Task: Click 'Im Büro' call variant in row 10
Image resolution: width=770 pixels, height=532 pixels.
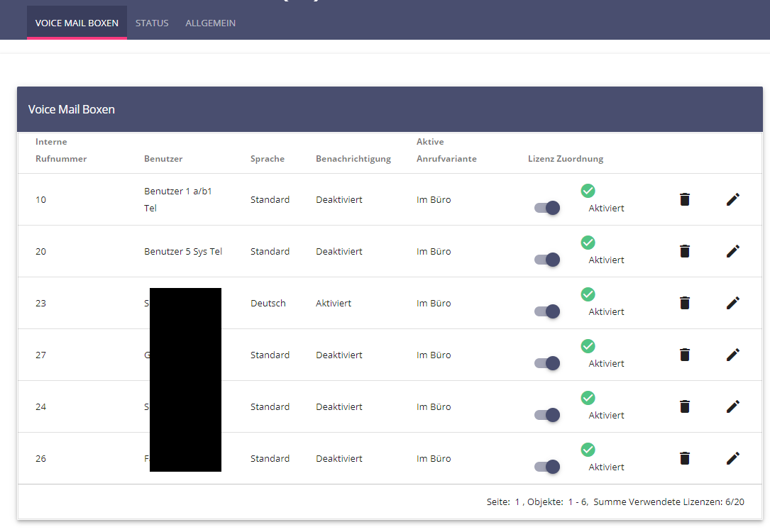Action: [x=434, y=200]
